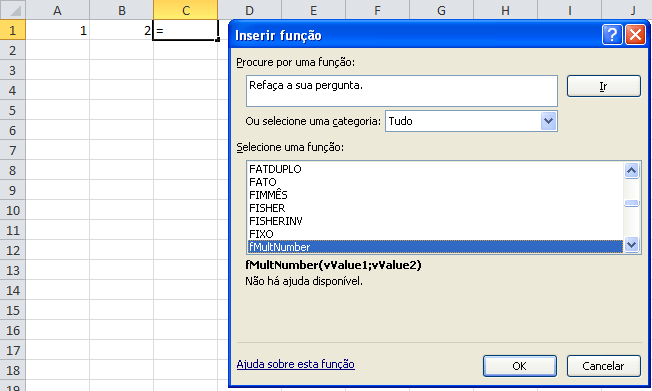Select row 18 header

12,370
